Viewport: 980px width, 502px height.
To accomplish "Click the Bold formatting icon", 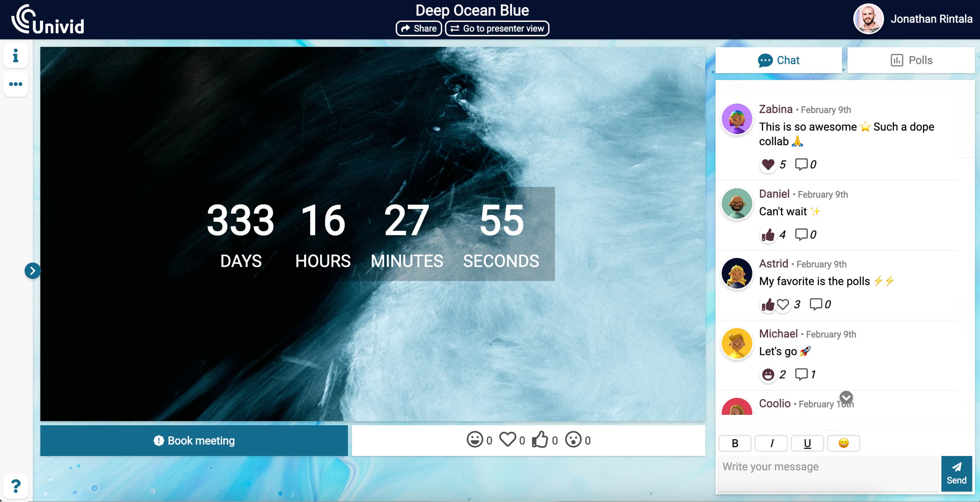I will point(735,443).
